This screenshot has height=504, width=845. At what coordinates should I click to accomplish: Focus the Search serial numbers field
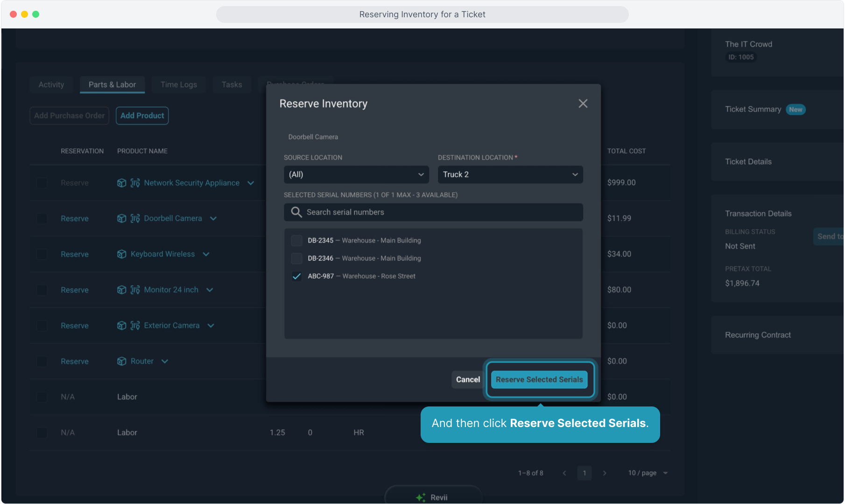pos(439,212)
